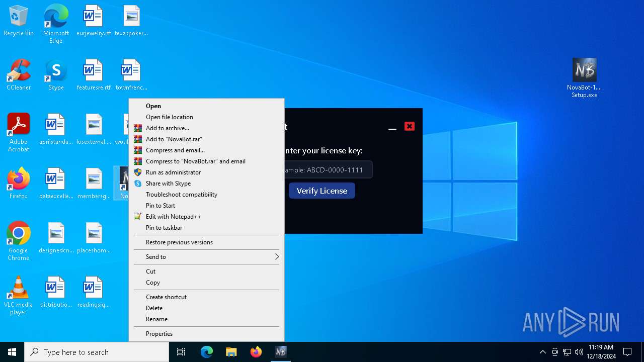Select eurjewelry.rtf document on desktop
The image size is (644, 362).
(94, 21)
